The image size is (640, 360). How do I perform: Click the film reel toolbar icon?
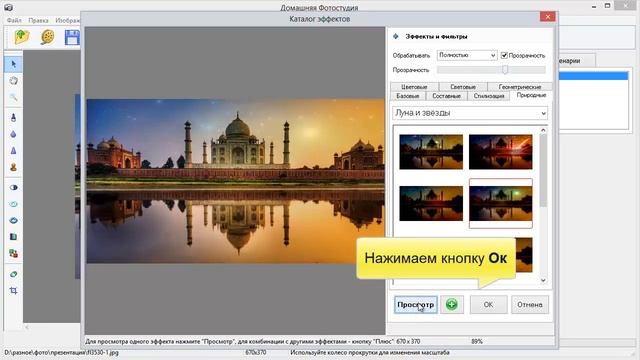48,37
